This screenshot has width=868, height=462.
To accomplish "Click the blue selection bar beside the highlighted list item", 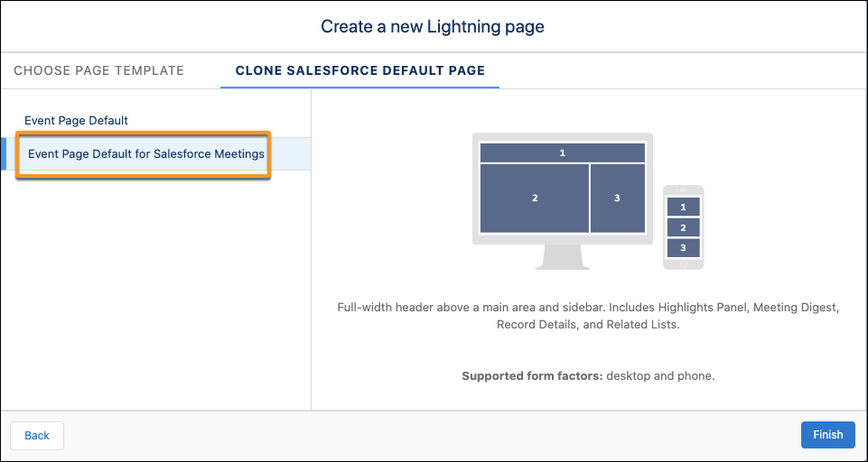I will tap(3, 153).
